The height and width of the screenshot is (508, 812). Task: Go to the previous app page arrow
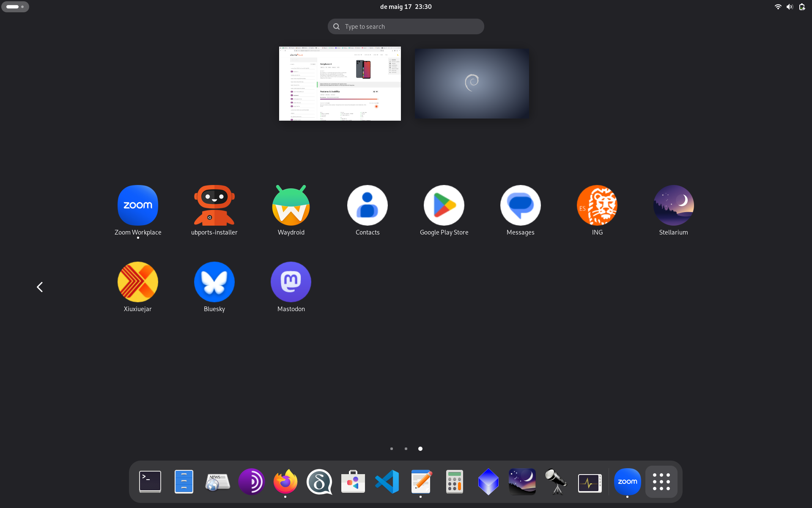40,287
